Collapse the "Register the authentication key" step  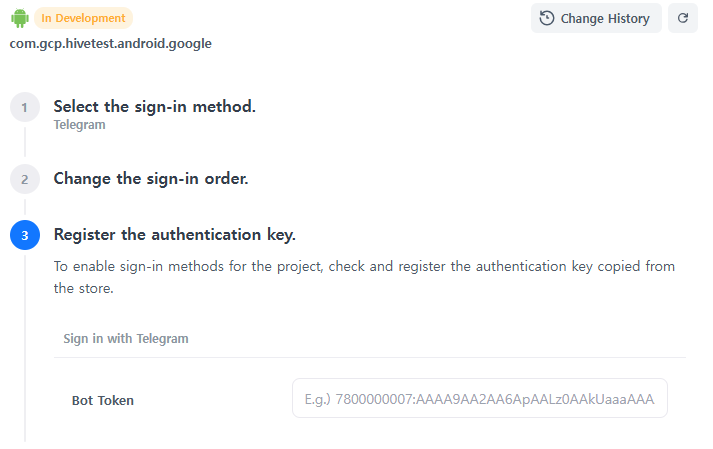tap(174, 235)
